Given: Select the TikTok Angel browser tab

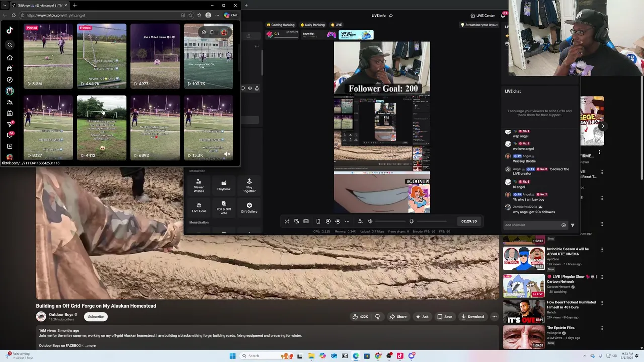Looking at the screenshot, I should 39,5.
